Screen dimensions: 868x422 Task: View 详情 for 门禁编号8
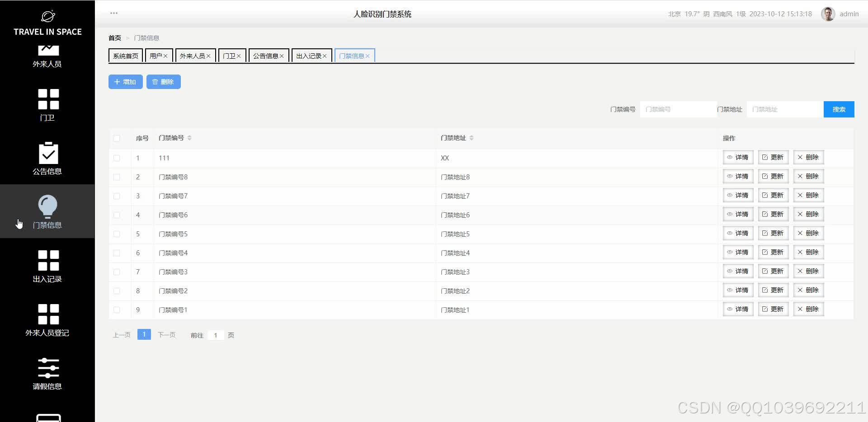point(738,176)
